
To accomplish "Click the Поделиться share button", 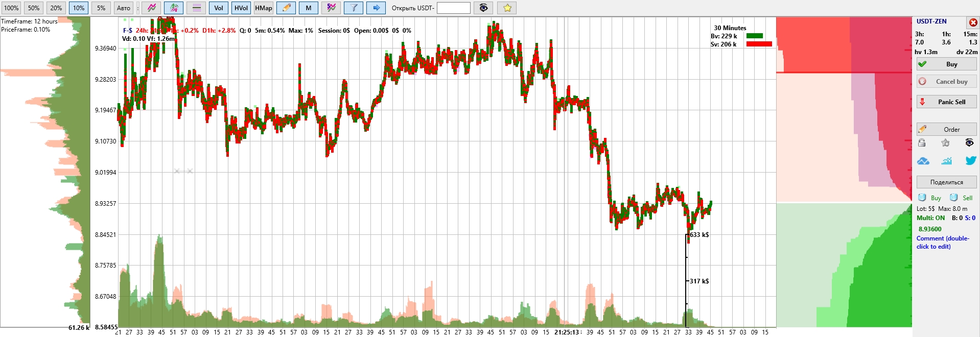I will [946, 182].
